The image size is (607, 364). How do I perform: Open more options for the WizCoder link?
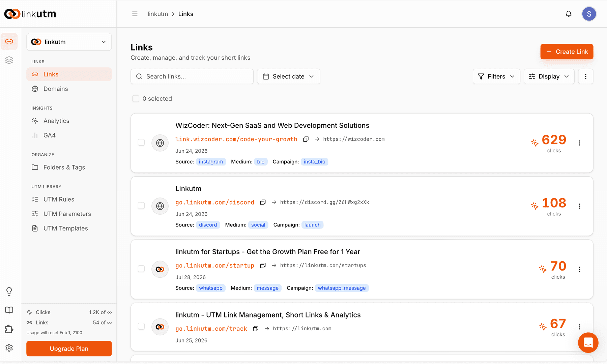579,143
